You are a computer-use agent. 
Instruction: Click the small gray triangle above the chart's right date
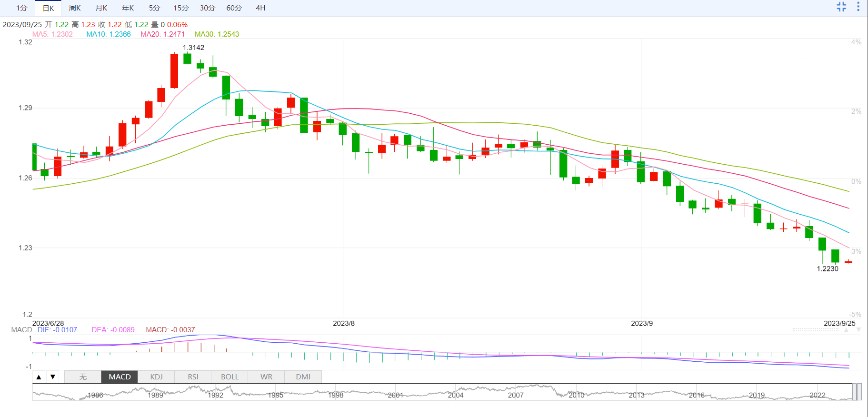click(846, 330)
